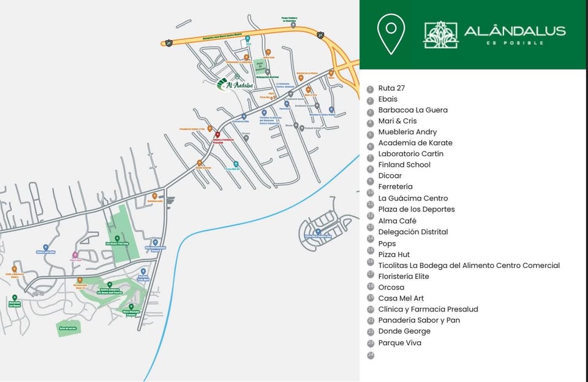This screenshot has height=382, width=588.
Task: Click 'Clínica y Farmacia Presalud' in the legend
Action: click(428, 309)
